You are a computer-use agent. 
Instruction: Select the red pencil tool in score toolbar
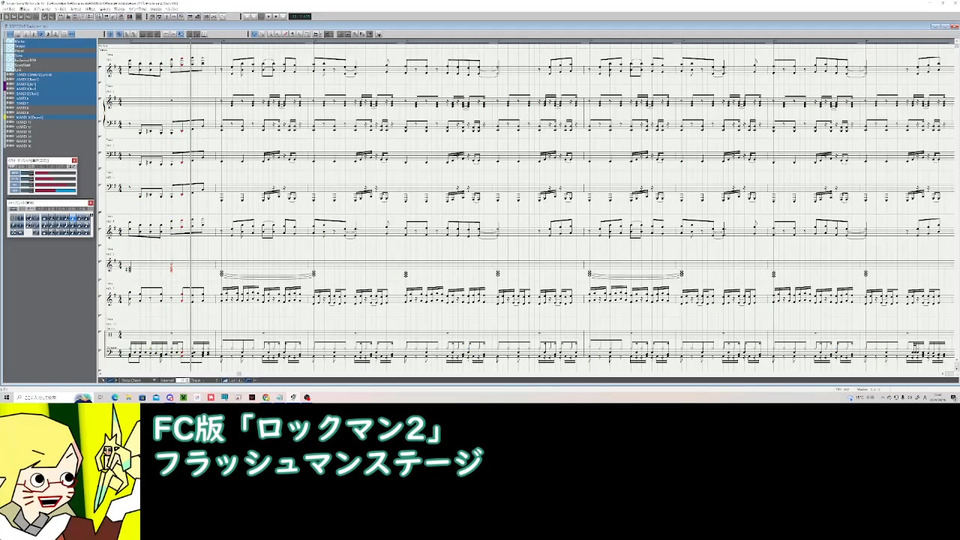point(285,34)
